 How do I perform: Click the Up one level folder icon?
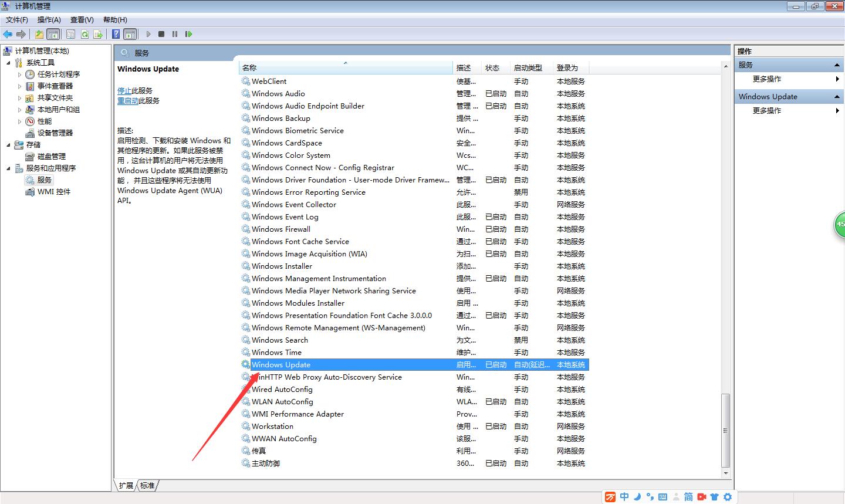click(39, 34)
